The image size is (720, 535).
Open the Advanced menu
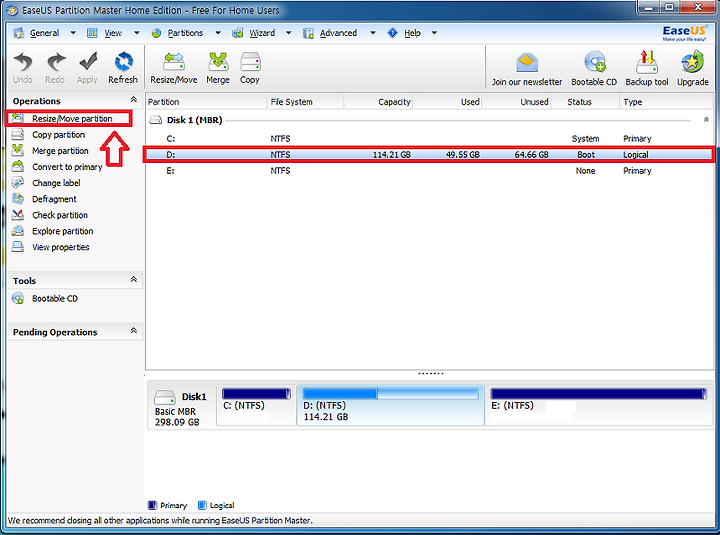338,33
